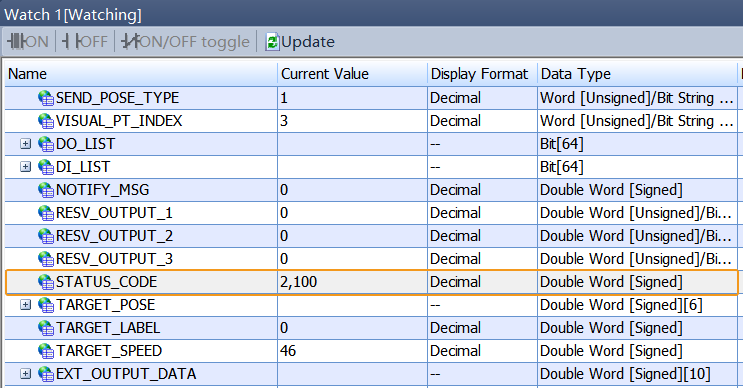Click the Current Value column header
The image size is (743, 388).
coord(353,74)
